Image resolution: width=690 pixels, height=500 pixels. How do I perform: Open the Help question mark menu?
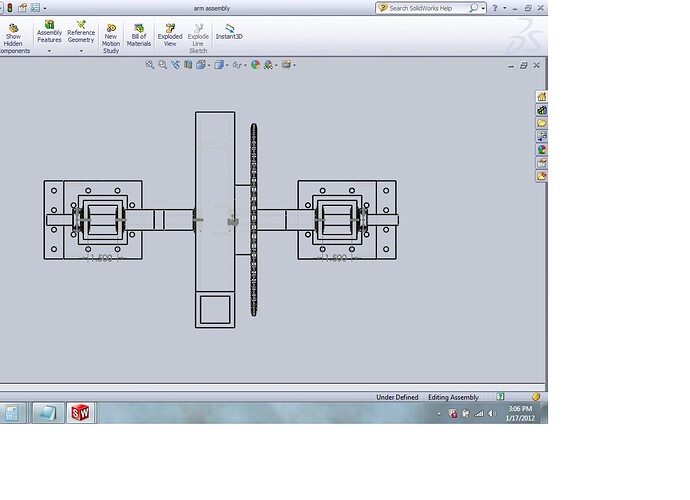495,8
